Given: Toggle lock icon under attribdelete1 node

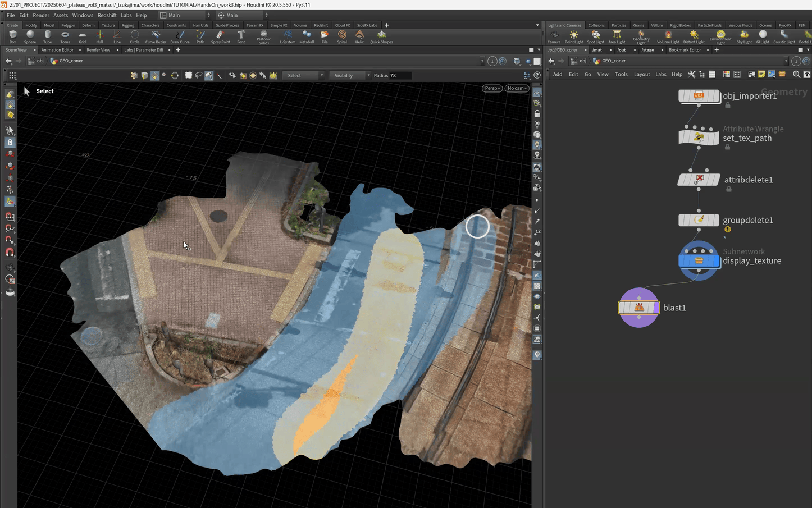Looking at the screenshot, I should pyautogui.click(x=728, y=189).
